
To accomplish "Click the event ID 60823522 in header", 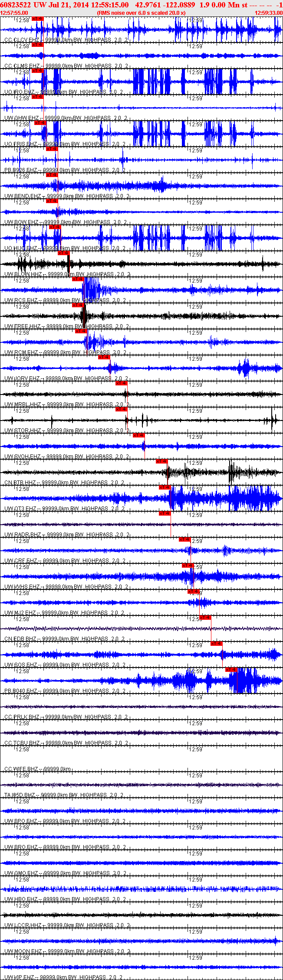I will (15, 5).
